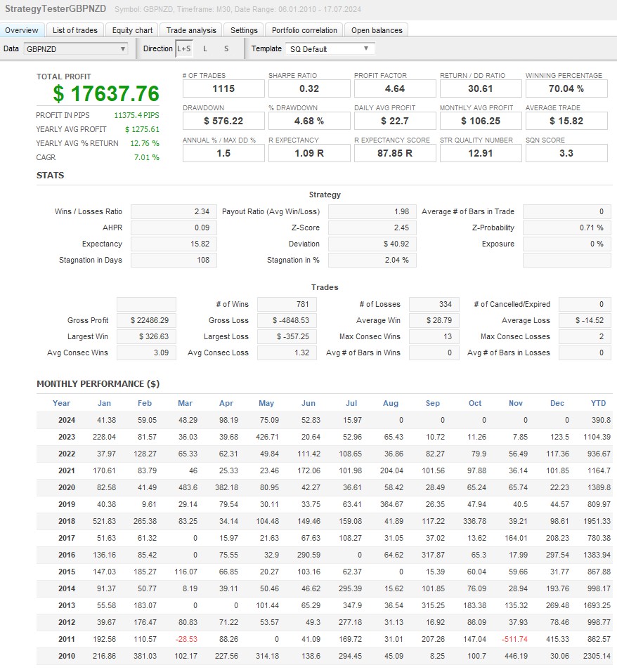Switch to Trade analysis tab
This screenshot has width=617, height=672.
191,30
